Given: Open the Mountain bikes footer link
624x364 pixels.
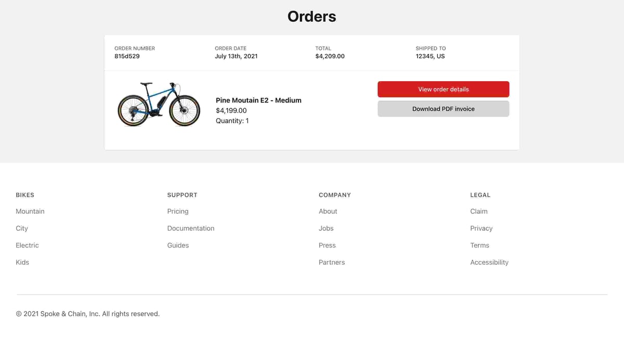Looking at the screenshot, I should click(x=30, y=211).
